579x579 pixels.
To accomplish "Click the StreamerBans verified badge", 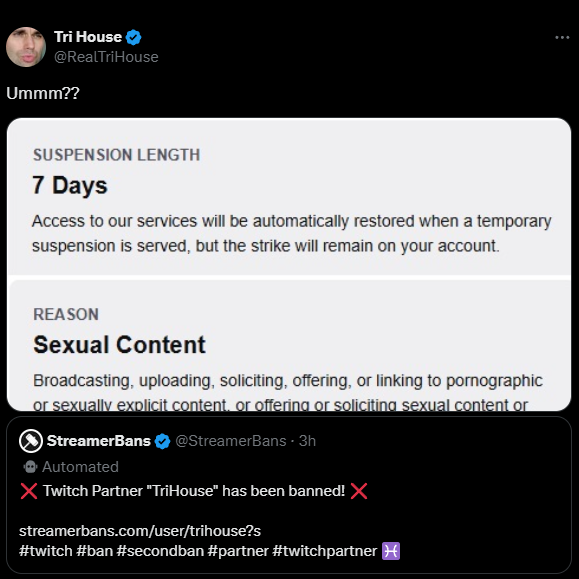I will [x=162, y=441].
